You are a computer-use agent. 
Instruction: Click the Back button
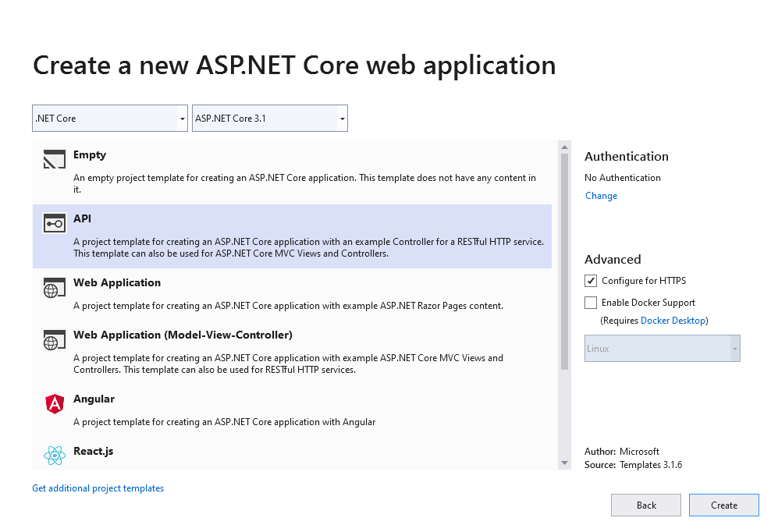tap(645, 505)
